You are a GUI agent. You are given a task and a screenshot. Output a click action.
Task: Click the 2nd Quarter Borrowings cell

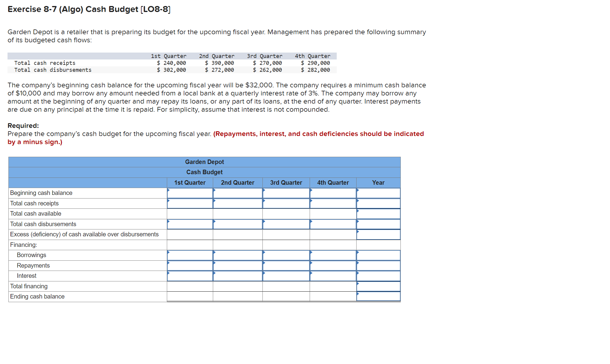pyautogui.click(x=238, y=255)
